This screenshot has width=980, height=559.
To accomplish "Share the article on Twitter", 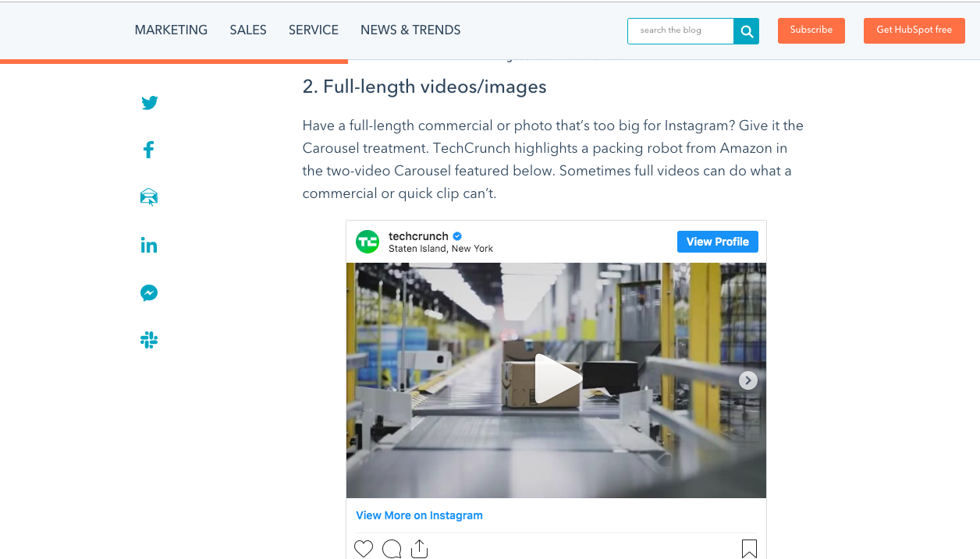I will (150, 103).
